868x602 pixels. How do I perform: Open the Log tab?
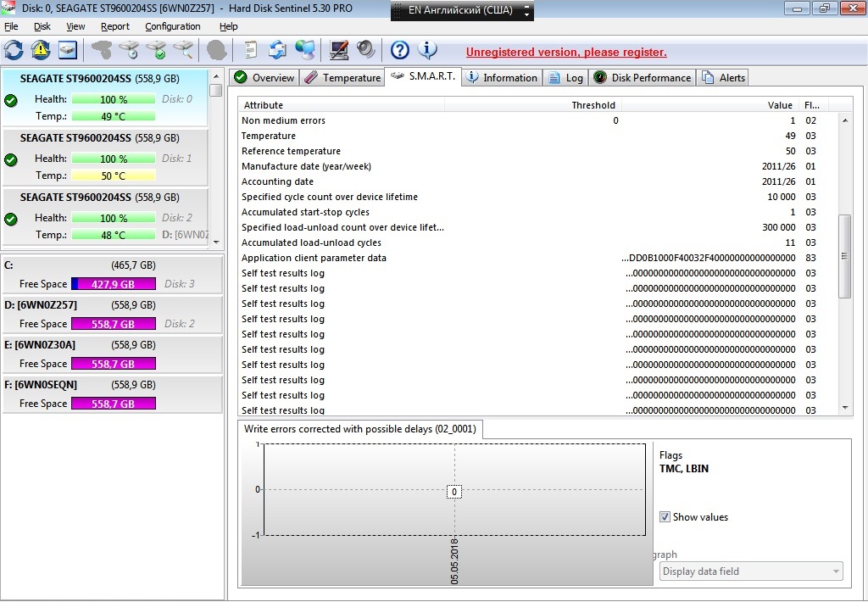(565, 77)
